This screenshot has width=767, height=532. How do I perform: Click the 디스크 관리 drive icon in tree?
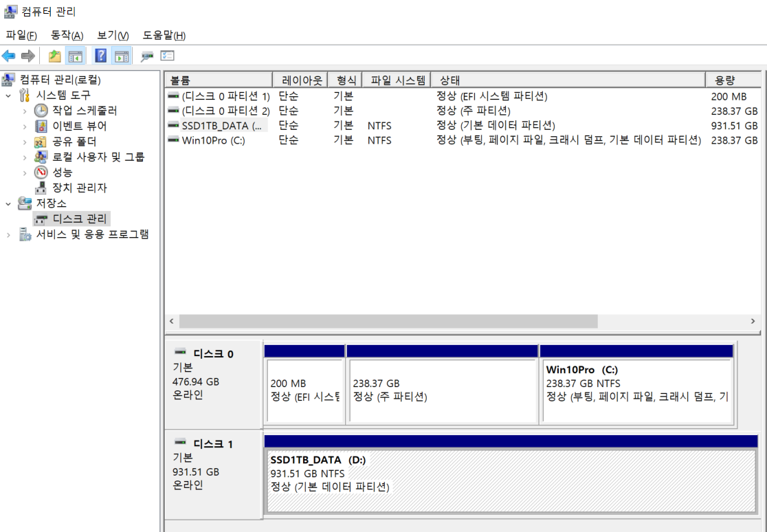pyautogui.click(x=41, y=219)
